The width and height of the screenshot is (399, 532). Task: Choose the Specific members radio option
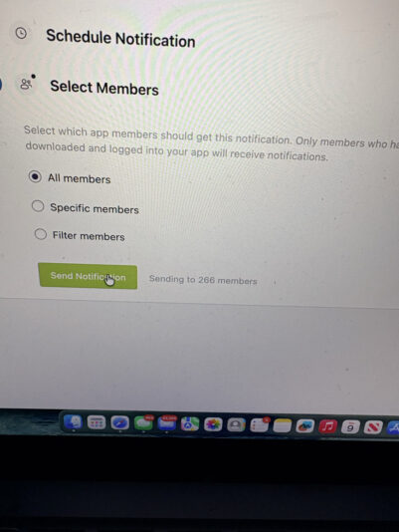(38, 206)
